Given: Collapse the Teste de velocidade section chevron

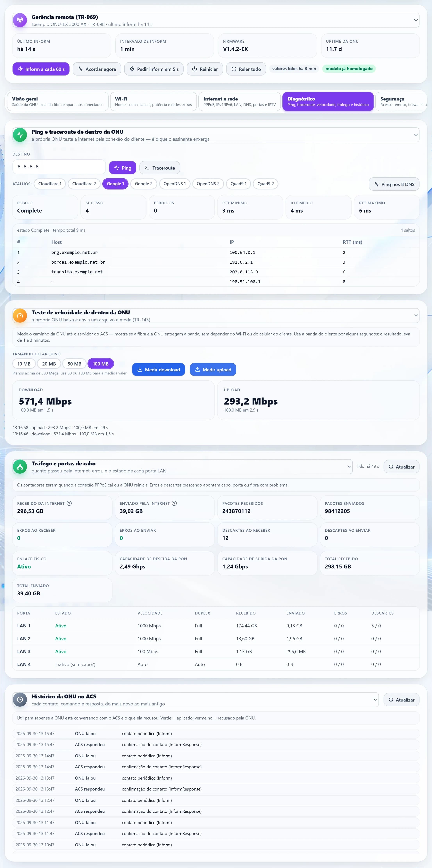Looking at the screenshot, I should [415, 316].
